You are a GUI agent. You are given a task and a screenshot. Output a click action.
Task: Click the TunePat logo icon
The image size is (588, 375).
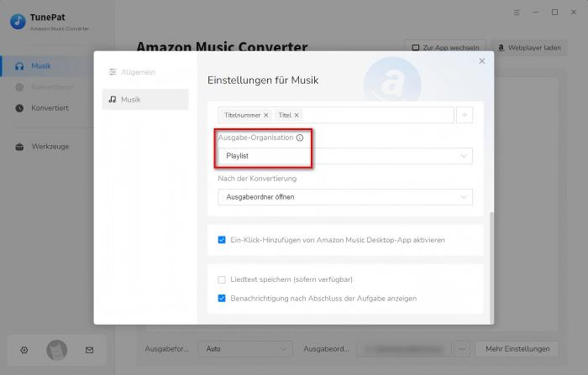click(18, 22)
